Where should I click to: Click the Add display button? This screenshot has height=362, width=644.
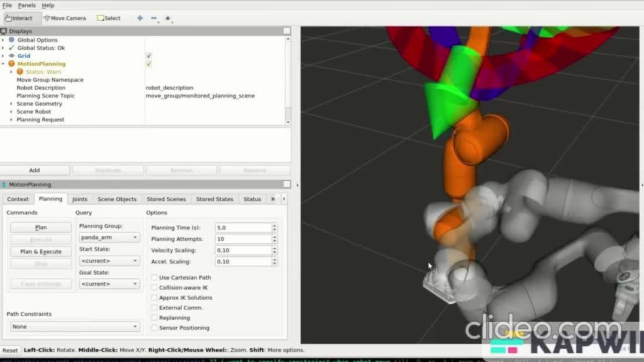point(35,170)
